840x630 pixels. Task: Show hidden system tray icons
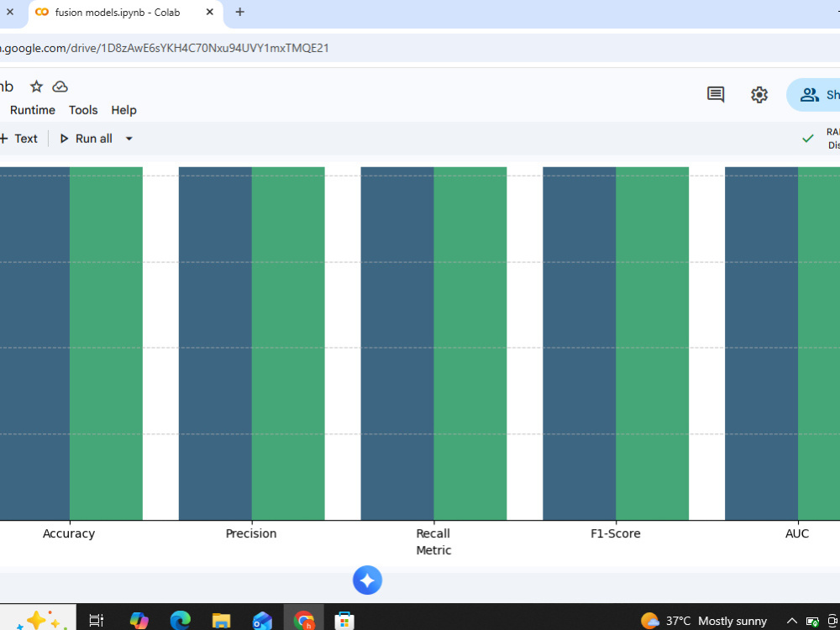792,622
